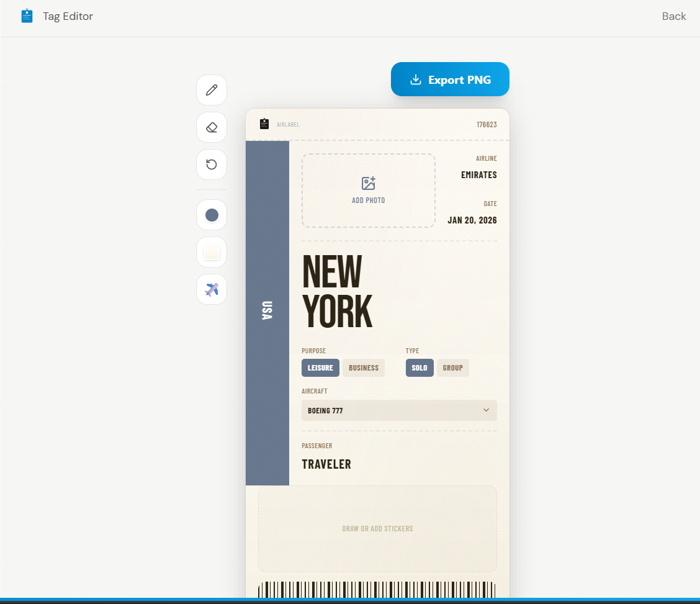Pick the Airplane sticker tool
Image resolution: width=700 pixels, height=604 pixels.
211,289
